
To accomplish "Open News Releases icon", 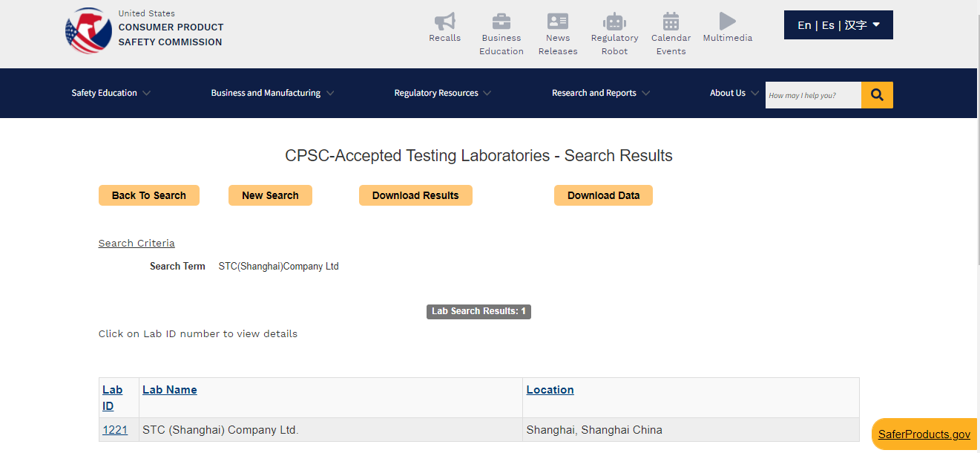I will [x=558, y=21].
